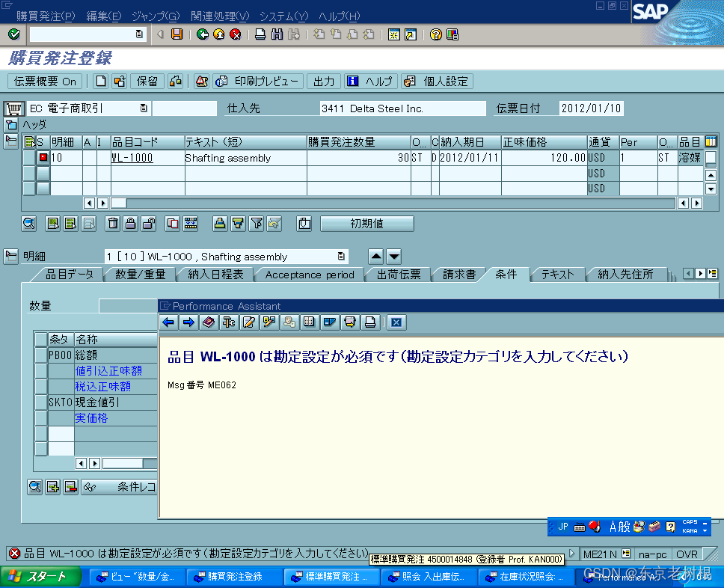Screen dimensions: 724x588
Task: Click the Performance Assistant edit documentation pencil icon
Action: 249,322
